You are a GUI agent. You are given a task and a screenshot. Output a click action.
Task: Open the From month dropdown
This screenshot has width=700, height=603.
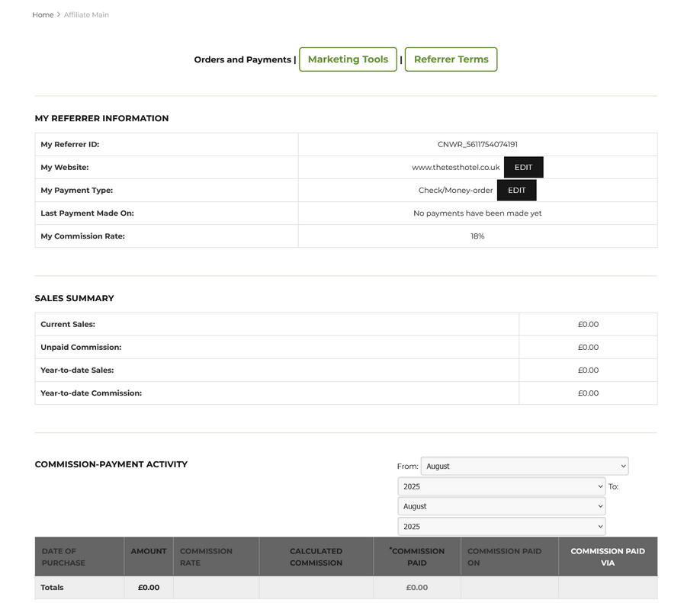tap(525, 466)
